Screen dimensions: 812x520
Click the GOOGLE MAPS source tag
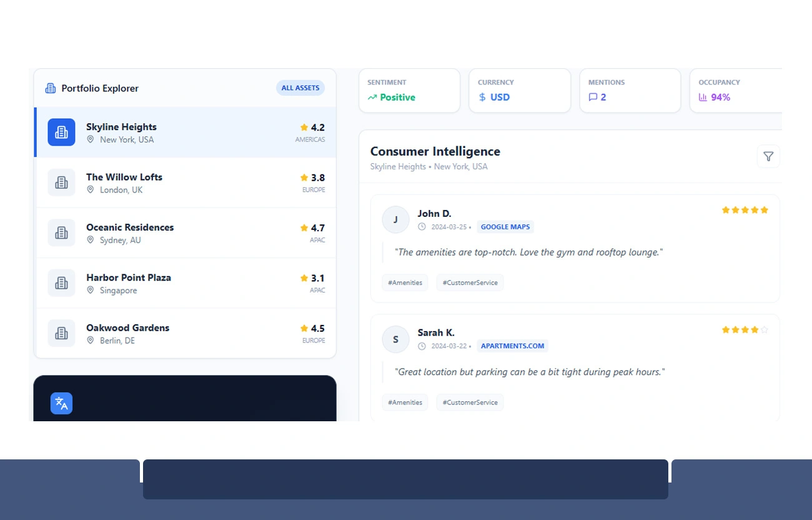[x=505, y=227]
